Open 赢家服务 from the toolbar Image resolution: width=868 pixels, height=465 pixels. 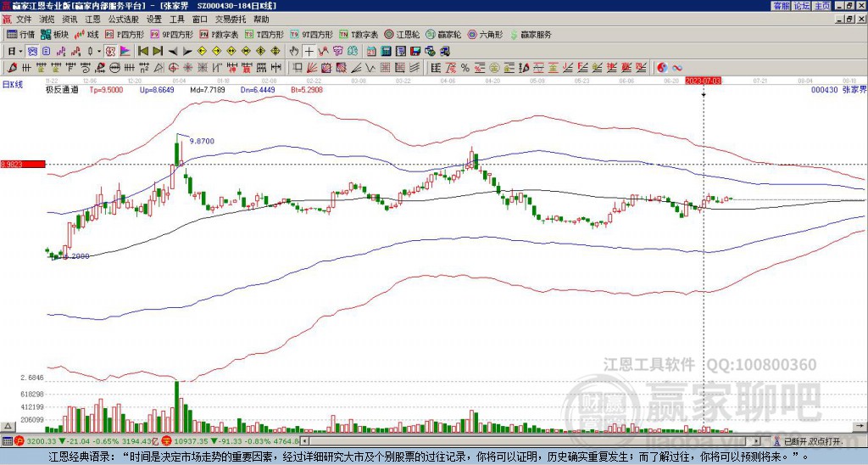531,34
